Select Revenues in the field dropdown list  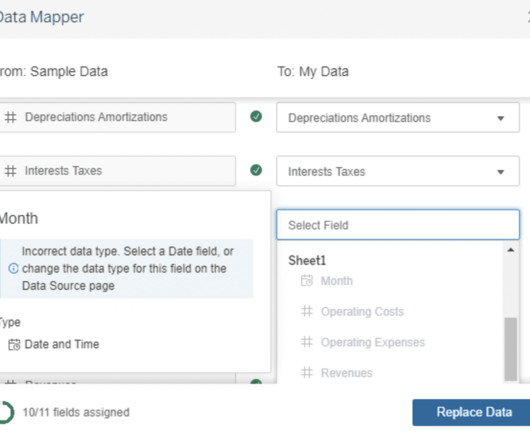coord(346,373)
